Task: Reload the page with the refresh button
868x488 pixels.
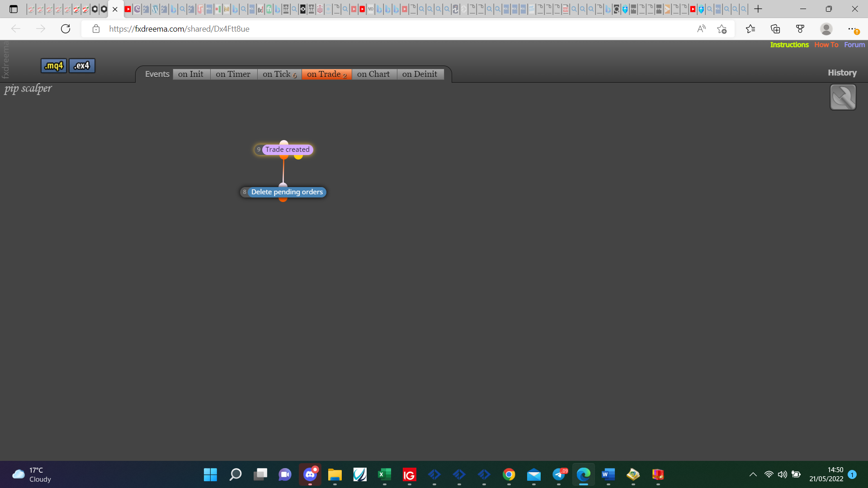Action: coord(66,29)
